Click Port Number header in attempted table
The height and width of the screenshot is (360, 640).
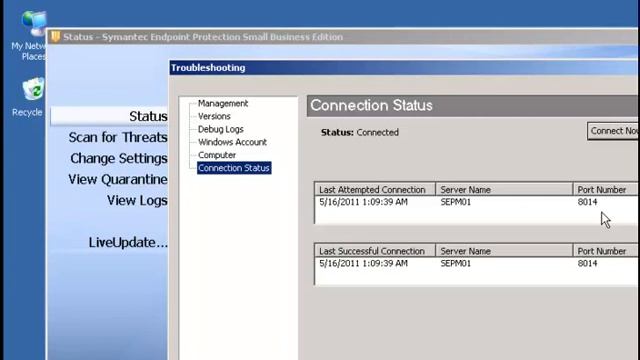[606, 190]
